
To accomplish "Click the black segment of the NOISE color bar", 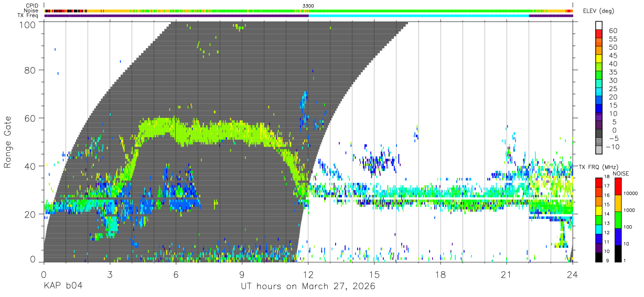I will [618, 252].
